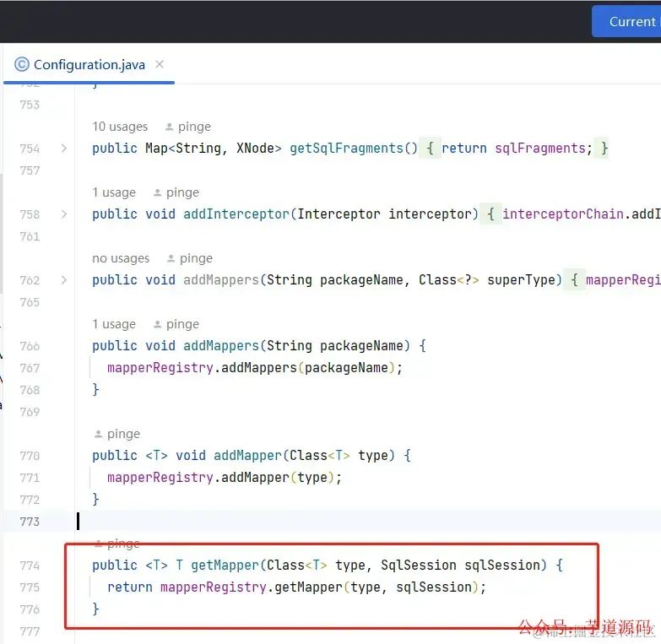Open '1 usage' hint above addMappers(String packageName)
This screenshot has height=644, width=661.
(114, 324)
